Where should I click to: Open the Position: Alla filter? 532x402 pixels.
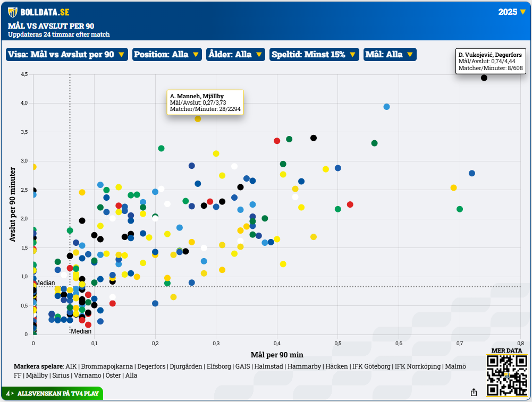(x=166, y=54)
